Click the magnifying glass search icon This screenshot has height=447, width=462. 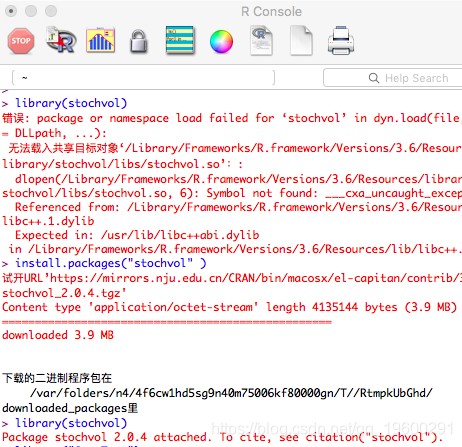(x=374, y=78)
